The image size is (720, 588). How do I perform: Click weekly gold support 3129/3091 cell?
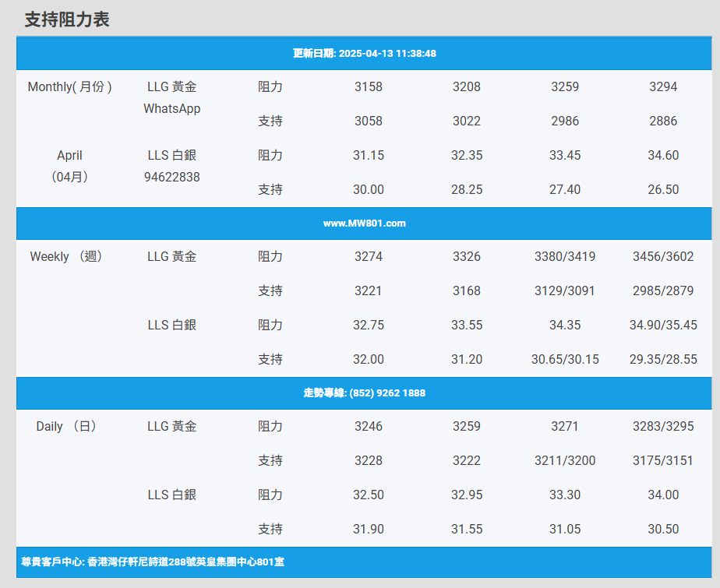click(x=564, y=291)
